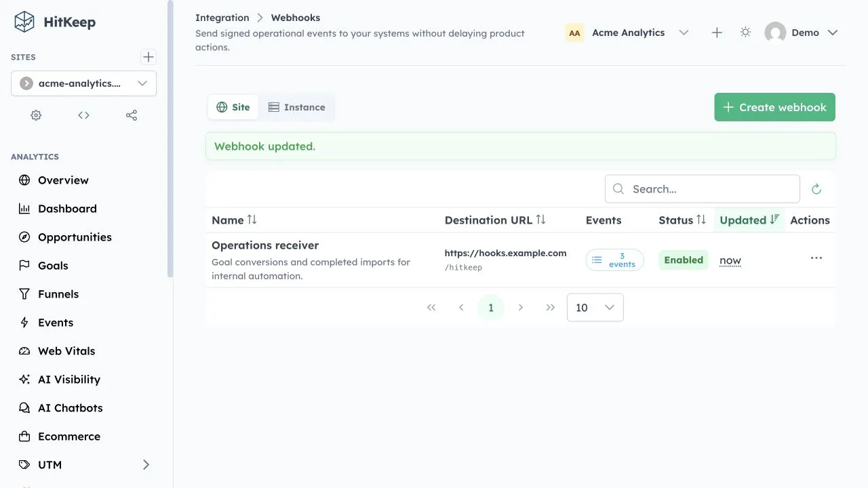Click Create webhook button
Image resolution: width=868 pixels, height=488 pixels.
pos(774,107)
